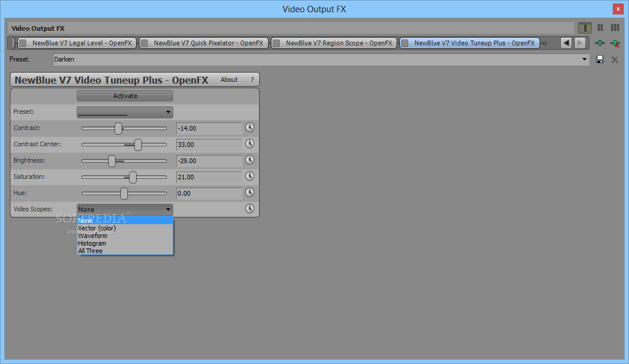Select None in Video Scopes list
629x364 pixels.
(125, 221)
